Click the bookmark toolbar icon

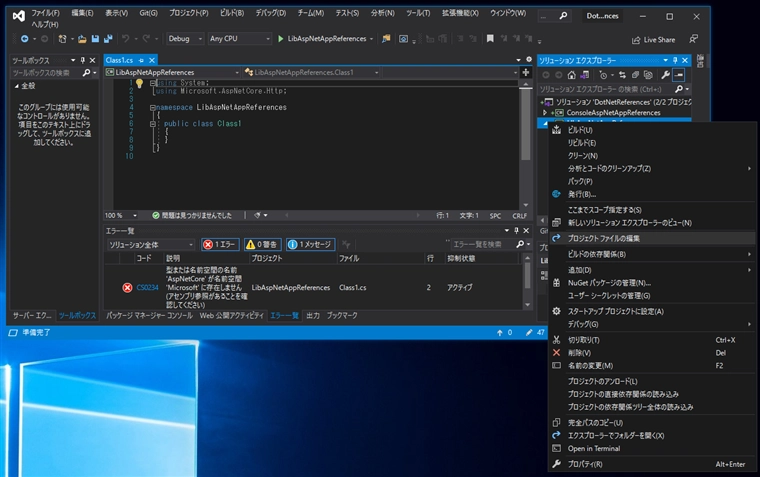coord(490,39)
